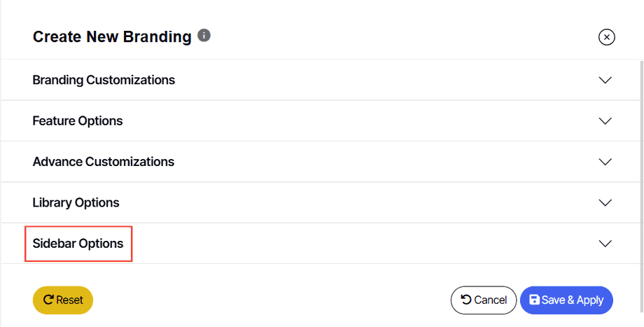Select the Advance Customizations section label
644x327 pixels.
click(104, 162)
